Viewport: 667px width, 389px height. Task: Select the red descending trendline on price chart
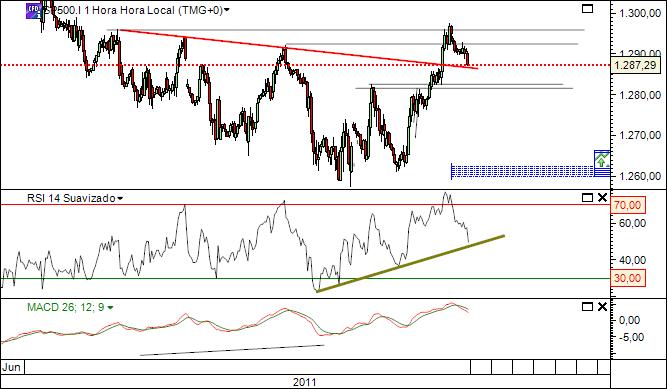pyautogui.click(x=298, y=49)
